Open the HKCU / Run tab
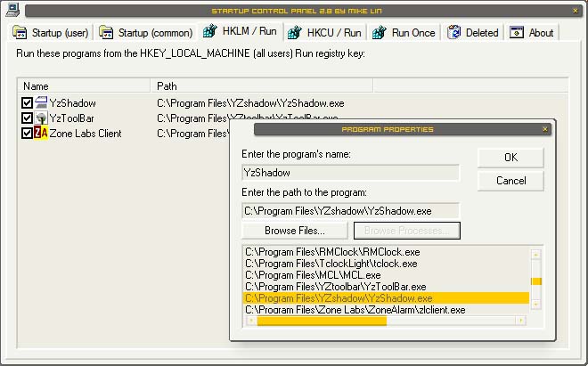Screen dimensions: 588x366 coord(325,33)
